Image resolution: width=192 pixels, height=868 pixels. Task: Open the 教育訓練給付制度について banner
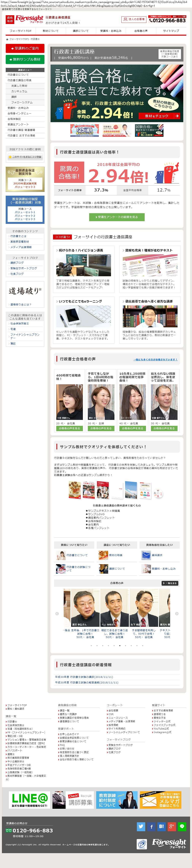(x=117, y=800)
